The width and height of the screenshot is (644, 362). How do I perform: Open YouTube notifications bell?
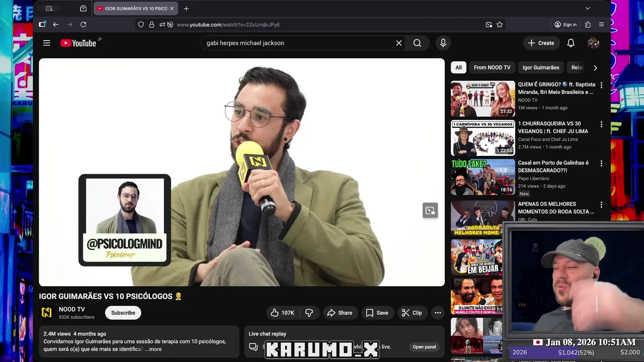(x=571, y=43)
